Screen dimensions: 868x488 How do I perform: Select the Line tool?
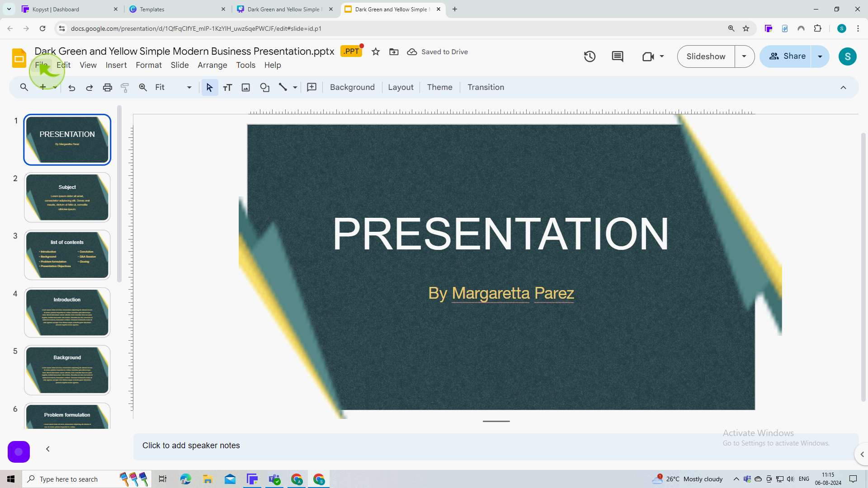pyautogui.click(x=283, y=87)
